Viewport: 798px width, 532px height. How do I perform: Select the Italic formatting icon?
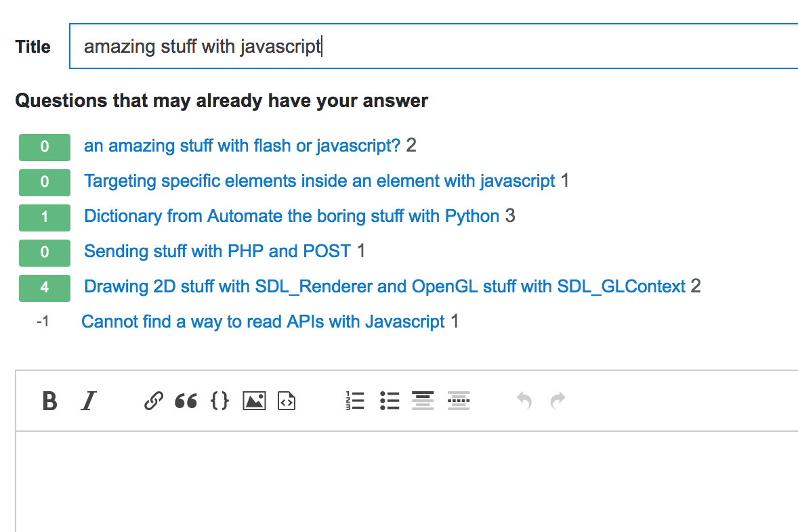87,401
